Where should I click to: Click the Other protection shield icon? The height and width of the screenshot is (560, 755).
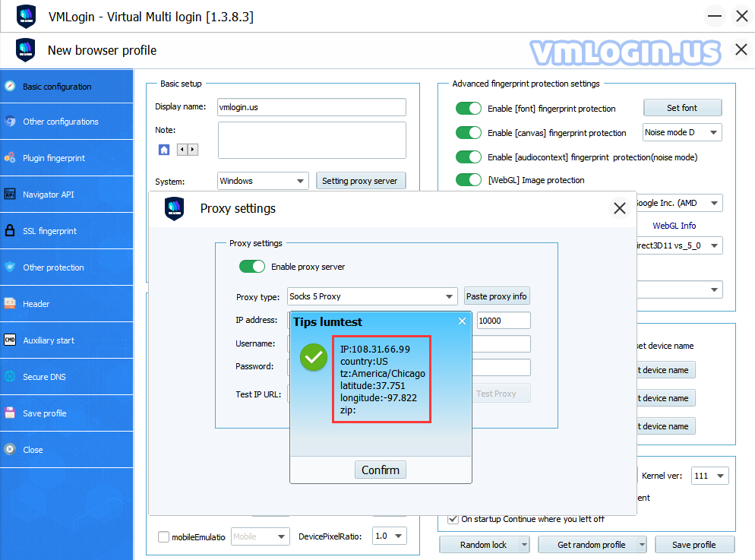[x=10, y=267]
